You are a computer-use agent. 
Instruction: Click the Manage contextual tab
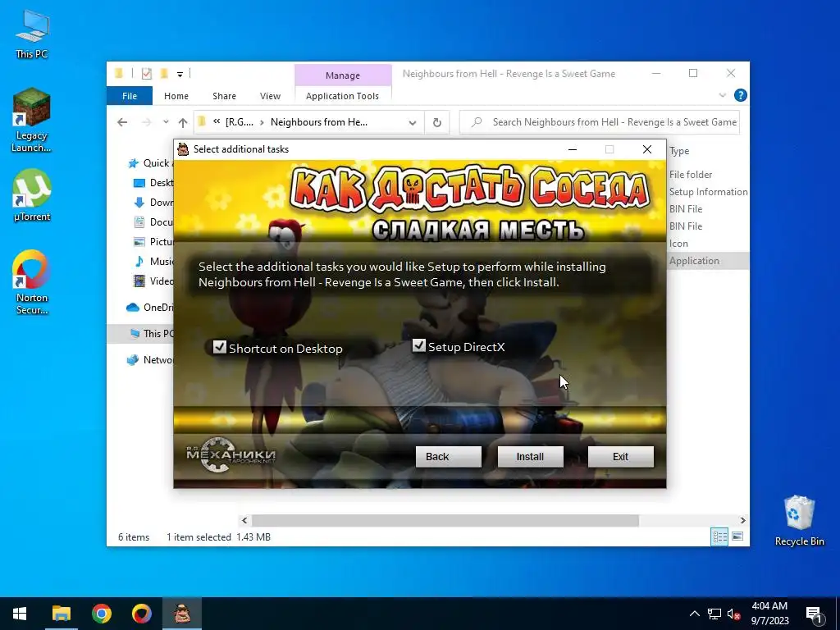[x=343, y=75]
